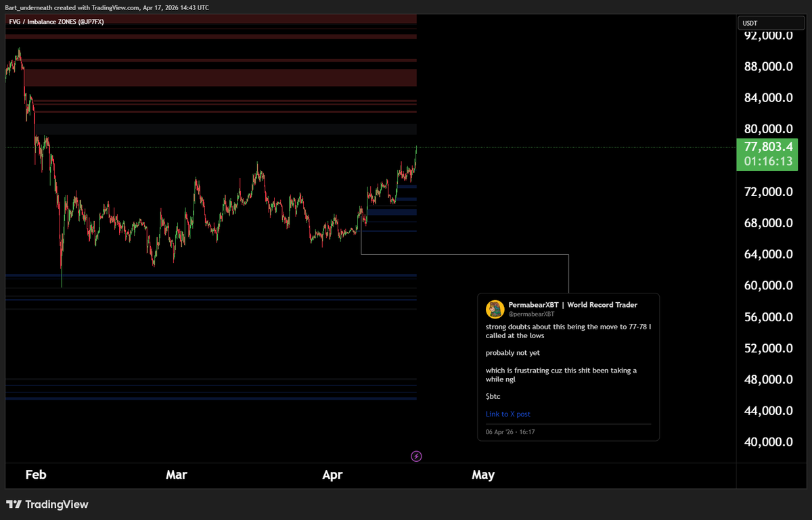Click the 52,000.0 price axis label
812x520 pixels.
[768, 348]
